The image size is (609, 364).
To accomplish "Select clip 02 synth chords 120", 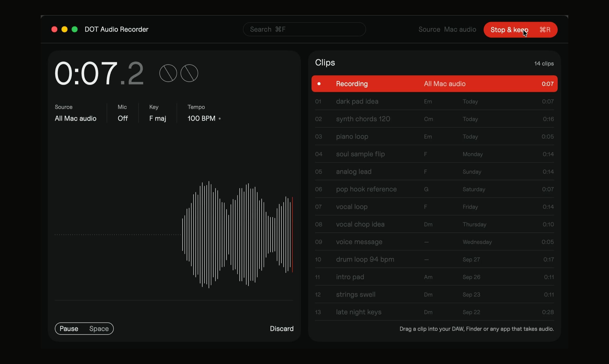I will [434, 119].
